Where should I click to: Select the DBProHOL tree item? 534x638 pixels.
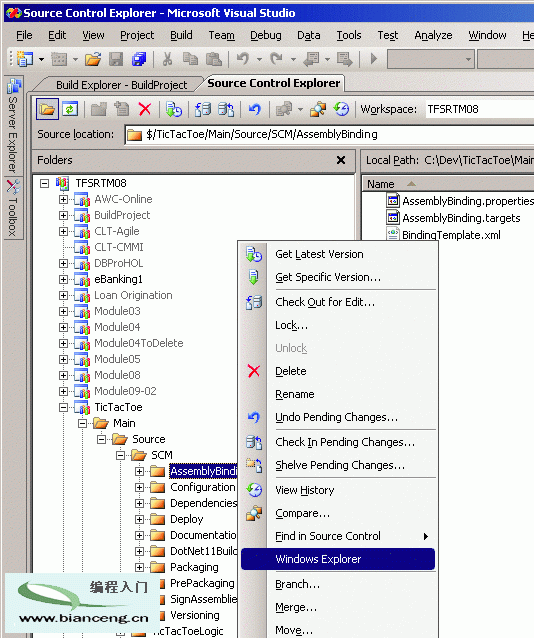(x=118, y=263)
